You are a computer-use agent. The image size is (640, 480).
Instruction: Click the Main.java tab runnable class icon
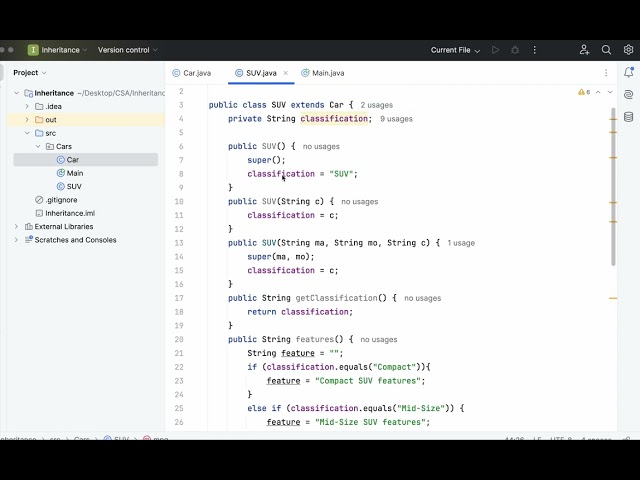(305, 73)
